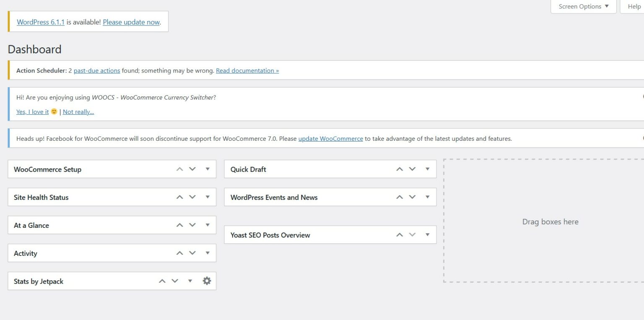Expand the At a Glance widget

(x=208, y=225)
